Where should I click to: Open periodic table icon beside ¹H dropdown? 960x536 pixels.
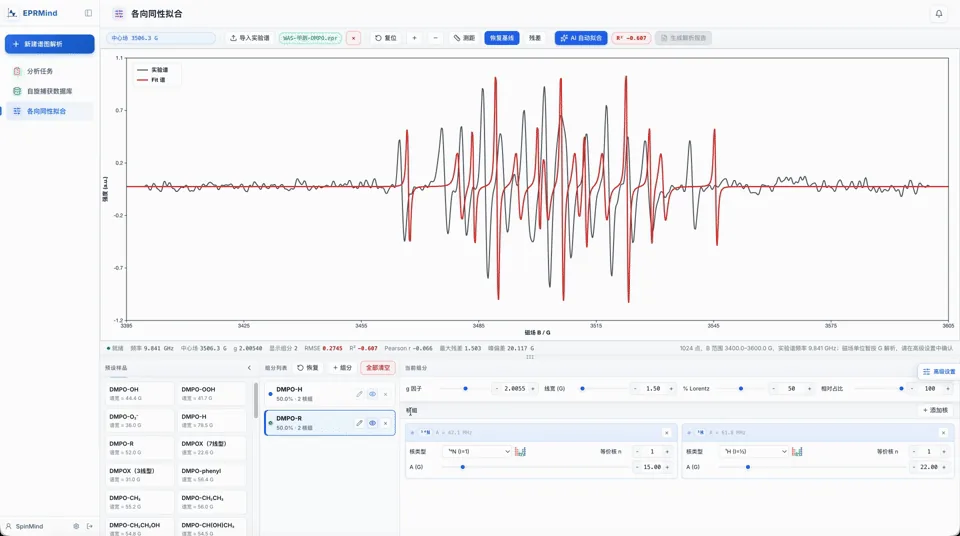click(x=797, y=451)
